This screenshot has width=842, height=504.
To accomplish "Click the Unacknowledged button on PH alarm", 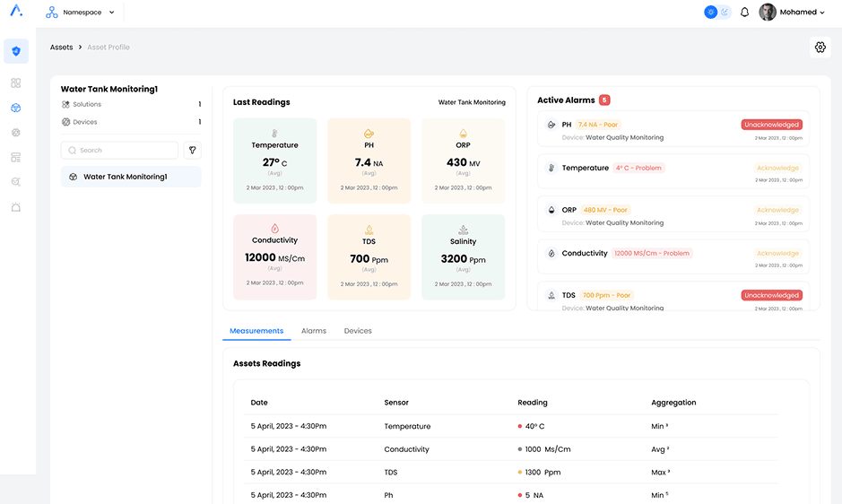I will click(x=771, y=125).
